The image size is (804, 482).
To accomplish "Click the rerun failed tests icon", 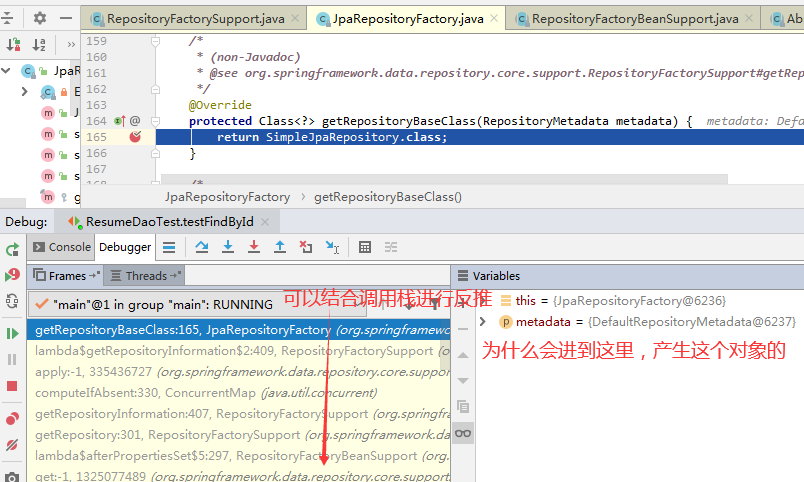I will pos(12,275).
